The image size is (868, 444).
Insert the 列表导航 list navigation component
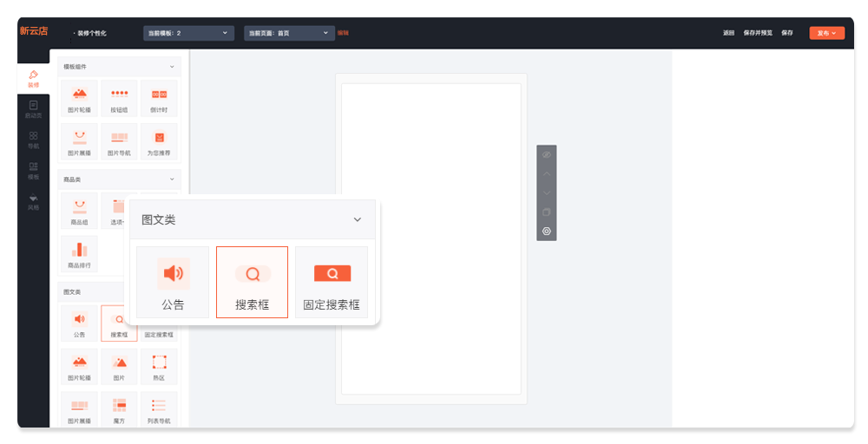(x=159, y=409)
